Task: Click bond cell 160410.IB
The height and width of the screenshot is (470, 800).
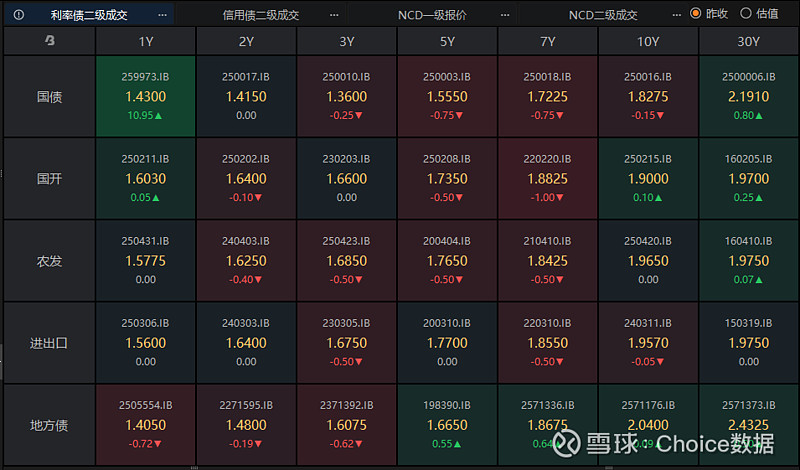Action: click(748, 261)
